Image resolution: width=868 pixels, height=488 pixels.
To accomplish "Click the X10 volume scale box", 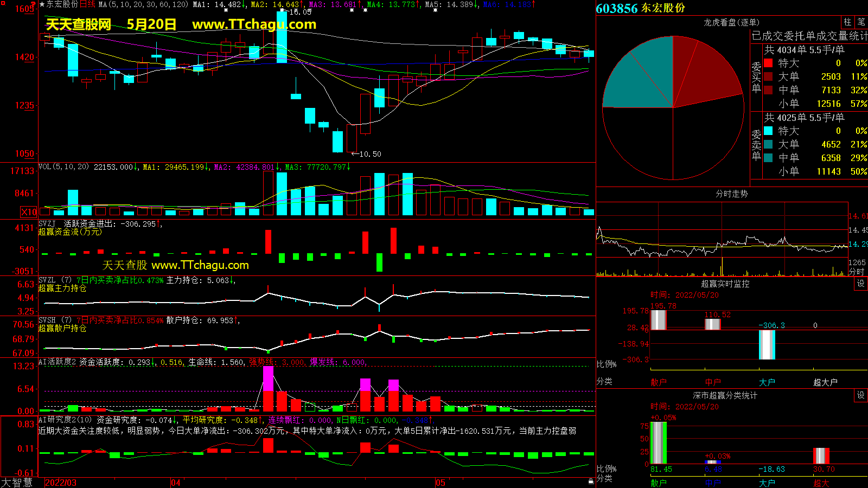I will [x=29, y=212].
